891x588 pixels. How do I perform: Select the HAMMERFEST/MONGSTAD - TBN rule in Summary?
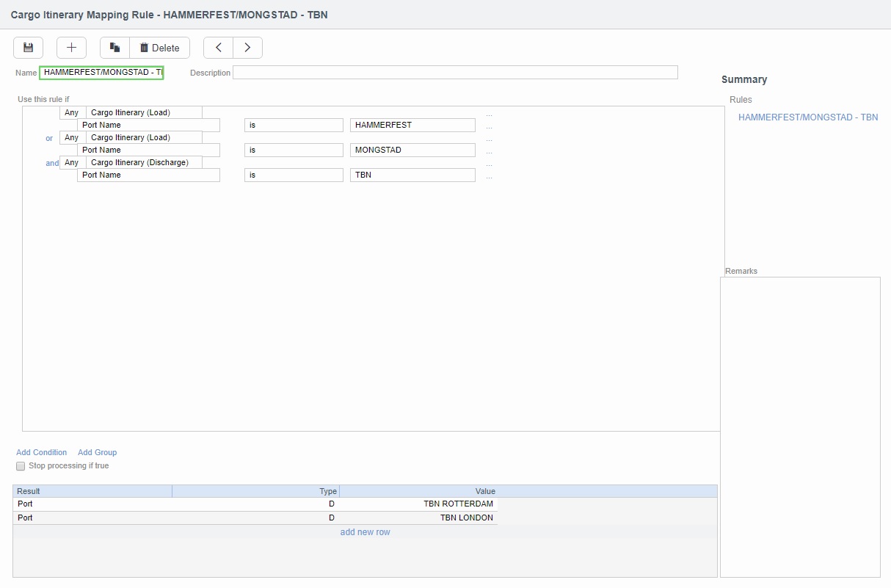pos(807,117)
